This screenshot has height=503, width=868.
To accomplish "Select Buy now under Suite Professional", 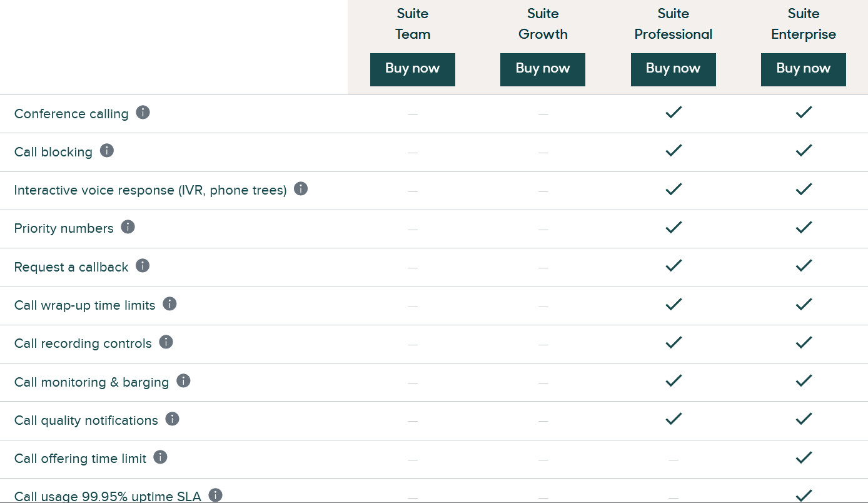I will (674, 69).
